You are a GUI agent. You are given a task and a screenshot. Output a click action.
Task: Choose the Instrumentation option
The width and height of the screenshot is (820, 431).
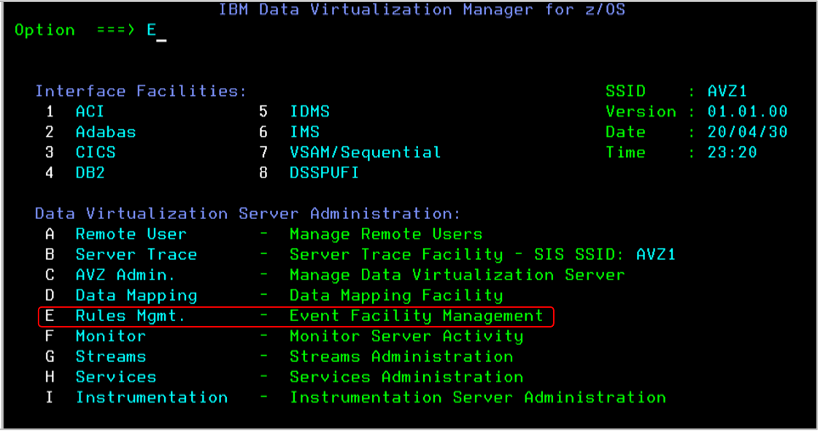[151, 398]
